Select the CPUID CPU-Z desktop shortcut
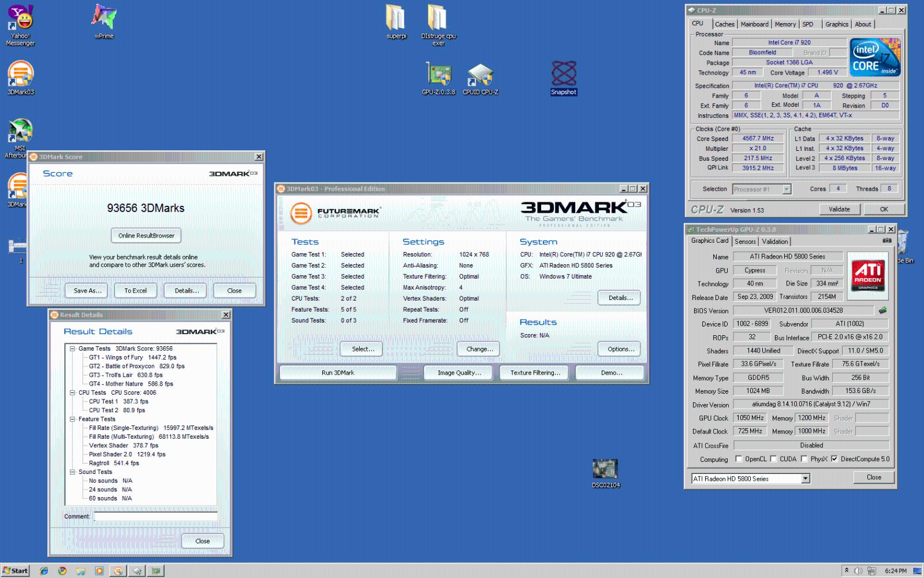The height and width of the screenshot is (578, 924). tap(480, 79)
